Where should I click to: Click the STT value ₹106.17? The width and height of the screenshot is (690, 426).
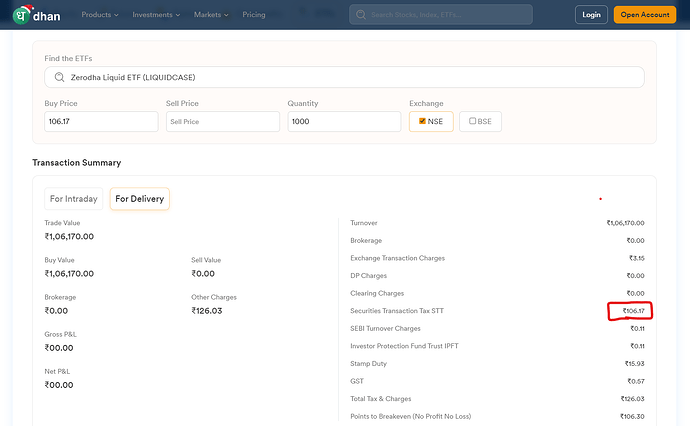point(633,311)
